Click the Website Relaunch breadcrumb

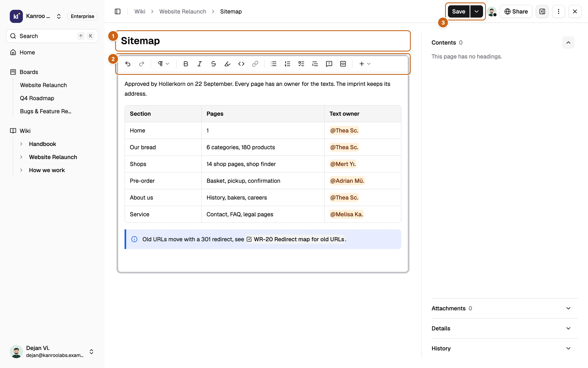183,11
